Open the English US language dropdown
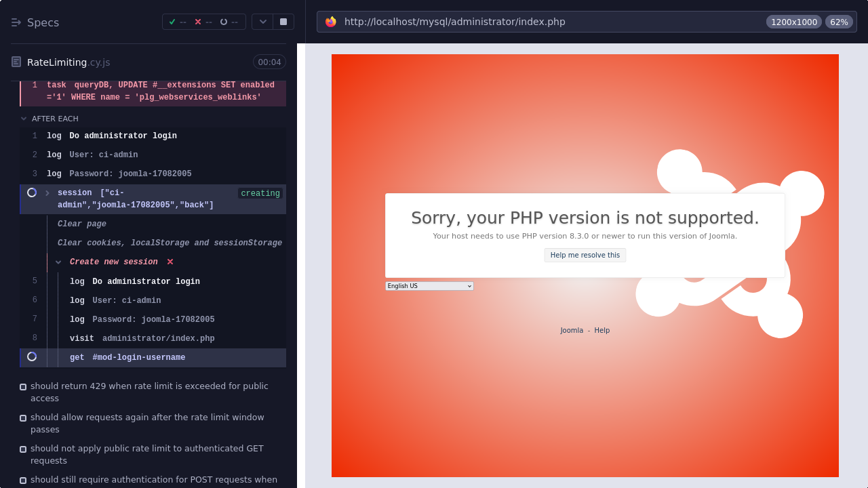The image size is (868, 488). click(x=429, y=286)
